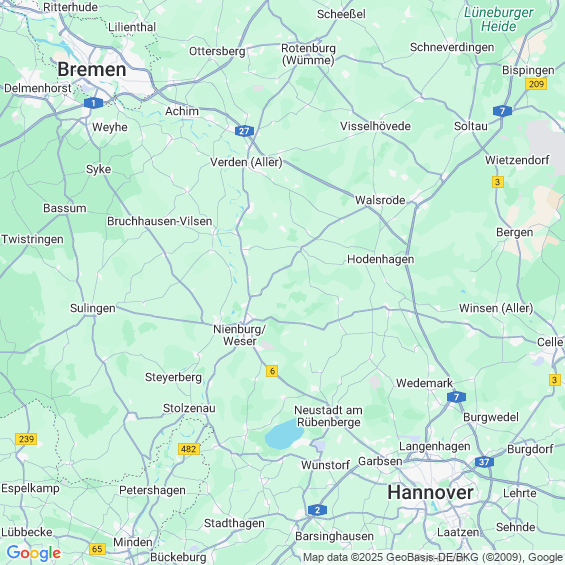Viewport: 565px width, 565px height.
Task: Click the yellow 65 shield near Minden
Action: 97,549
